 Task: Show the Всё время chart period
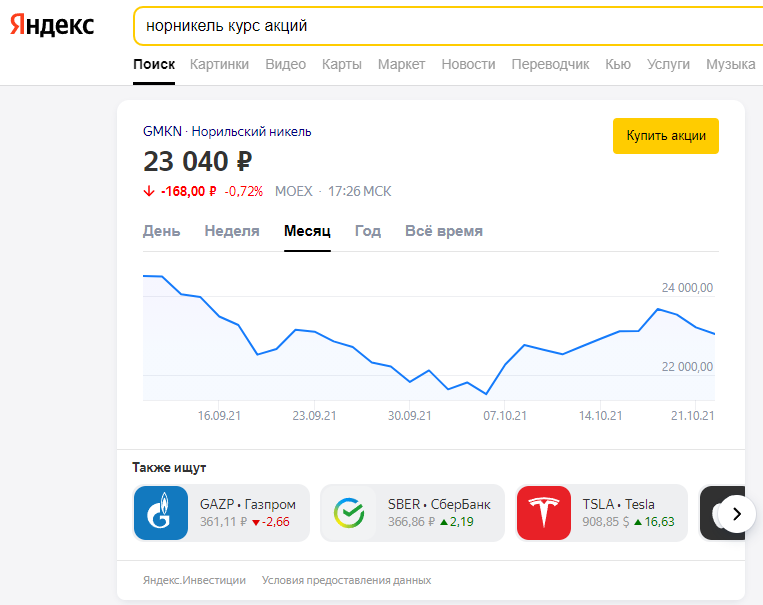tap(444, 231)
